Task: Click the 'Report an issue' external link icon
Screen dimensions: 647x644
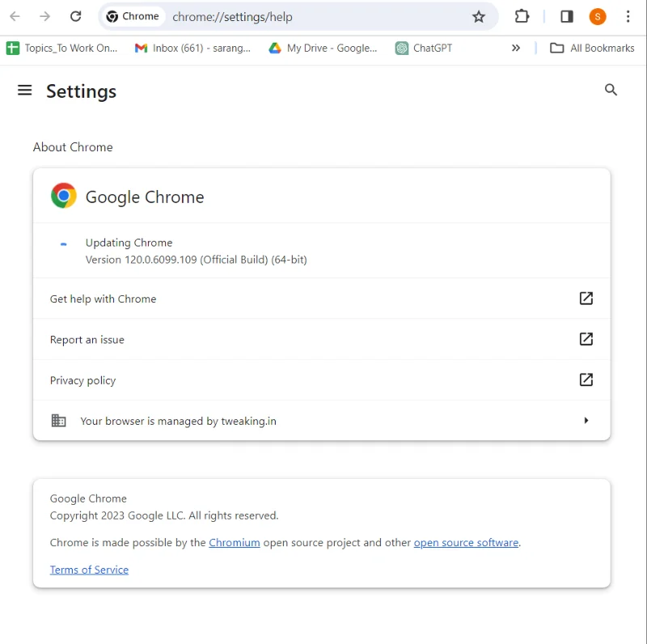Action: pos(586,339)
